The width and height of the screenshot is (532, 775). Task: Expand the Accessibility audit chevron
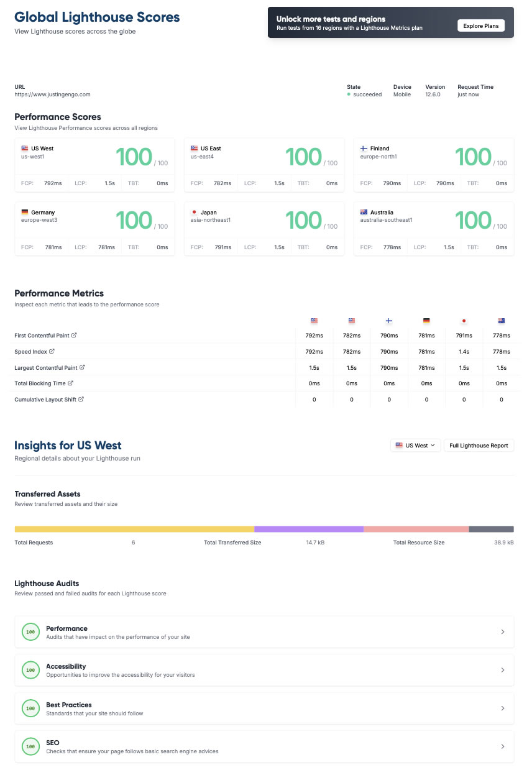503,670
